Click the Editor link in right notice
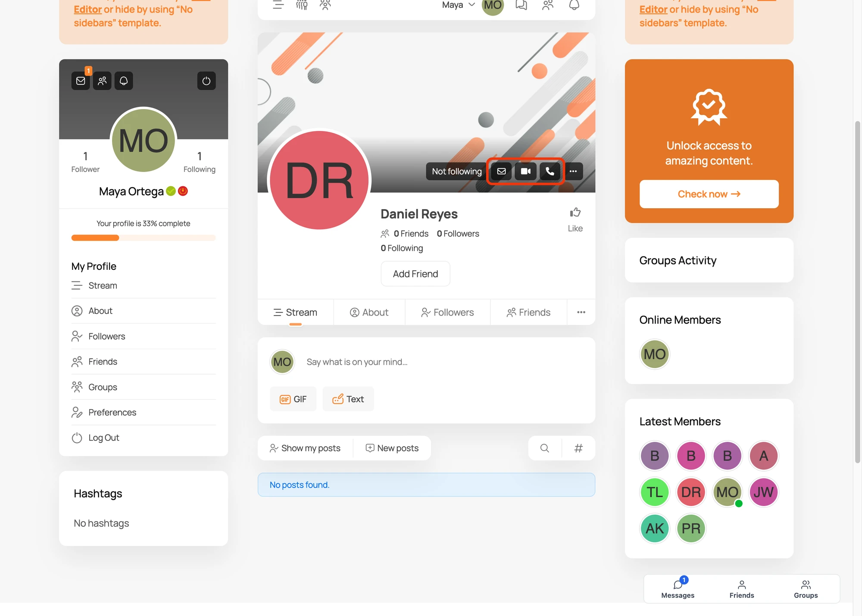This screenshot has width=862, height=616. point(653,9)
